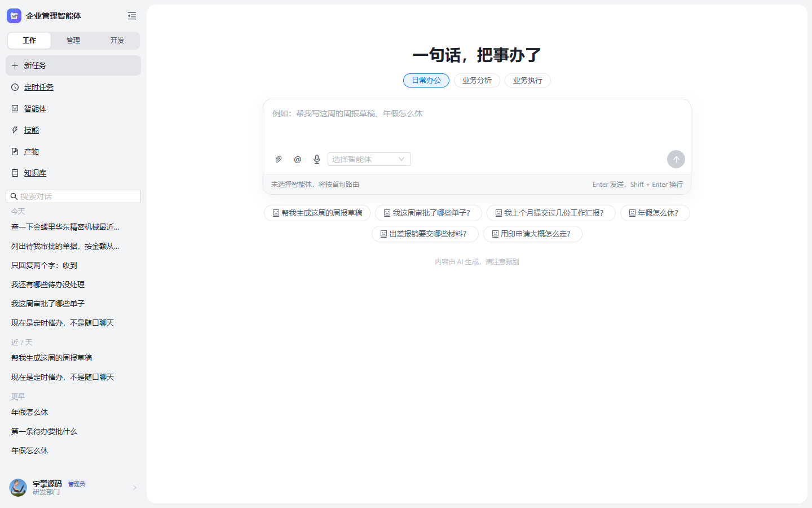812x508 pixels.
Task: Open the 知识库 link
Action: coord(35,173)
